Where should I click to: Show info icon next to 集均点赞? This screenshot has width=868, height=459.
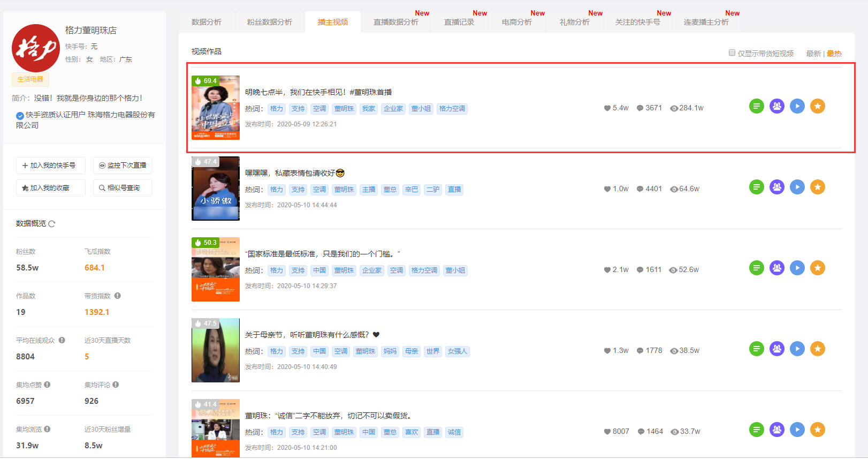pyautogui.click(x=47, y=385)
